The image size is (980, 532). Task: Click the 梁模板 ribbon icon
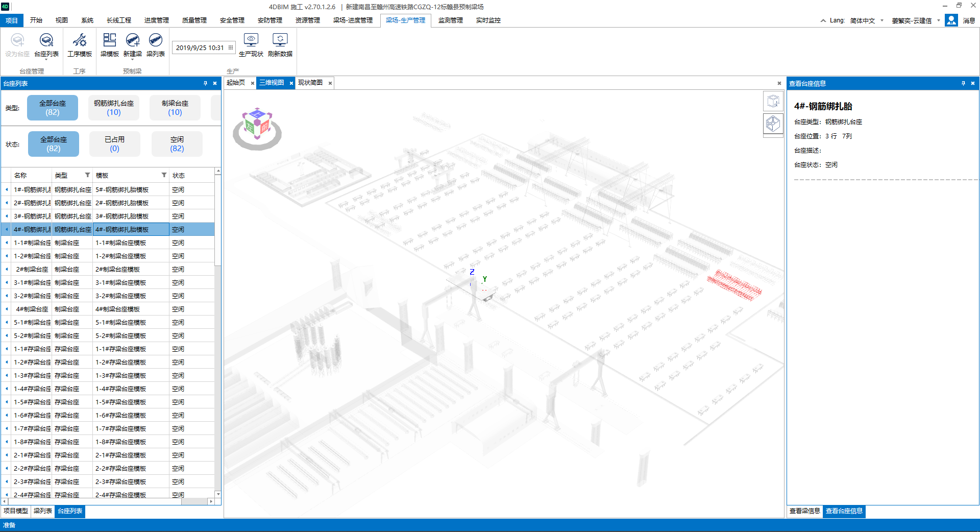coord(109,44)
